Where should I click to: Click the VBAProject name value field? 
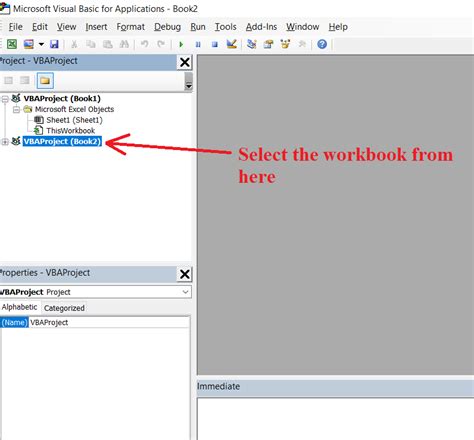(110, 322)
